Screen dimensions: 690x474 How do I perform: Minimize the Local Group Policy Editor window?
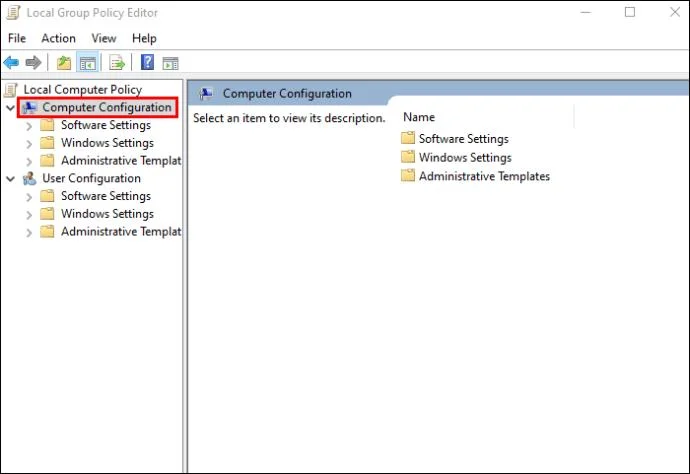coord(585,12)
